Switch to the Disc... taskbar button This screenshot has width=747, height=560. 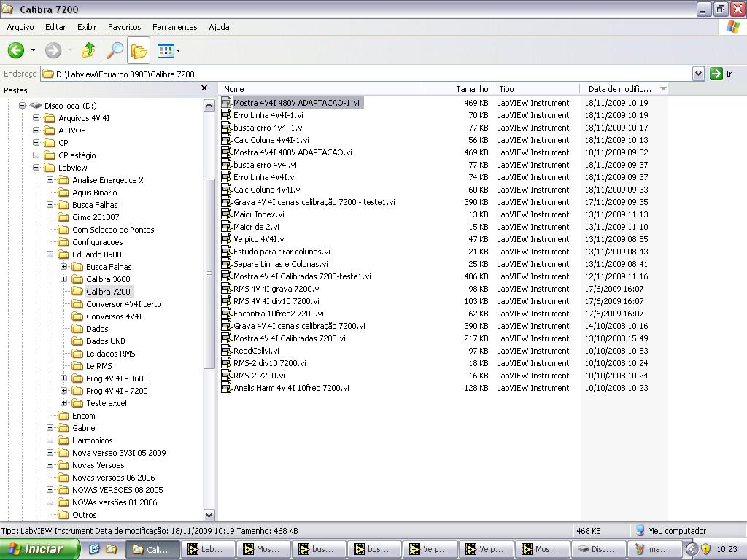(597, 549)
